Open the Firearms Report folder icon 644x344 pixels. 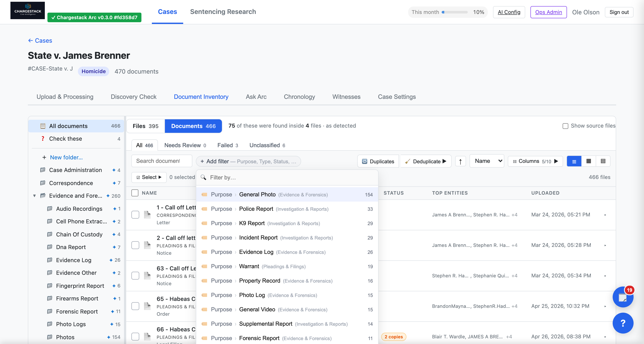[x=50, y=298]
